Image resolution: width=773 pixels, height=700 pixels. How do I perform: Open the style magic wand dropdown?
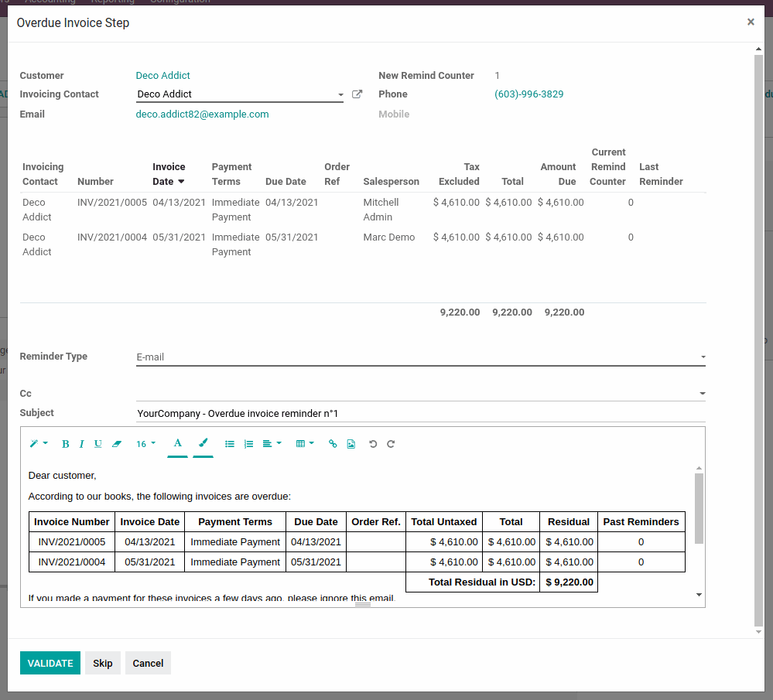tap(39, 444)
